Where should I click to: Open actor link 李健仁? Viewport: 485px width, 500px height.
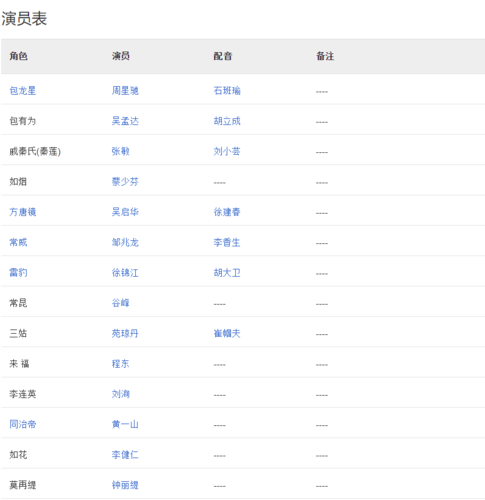pyautogui.click(x=125, y=455)
